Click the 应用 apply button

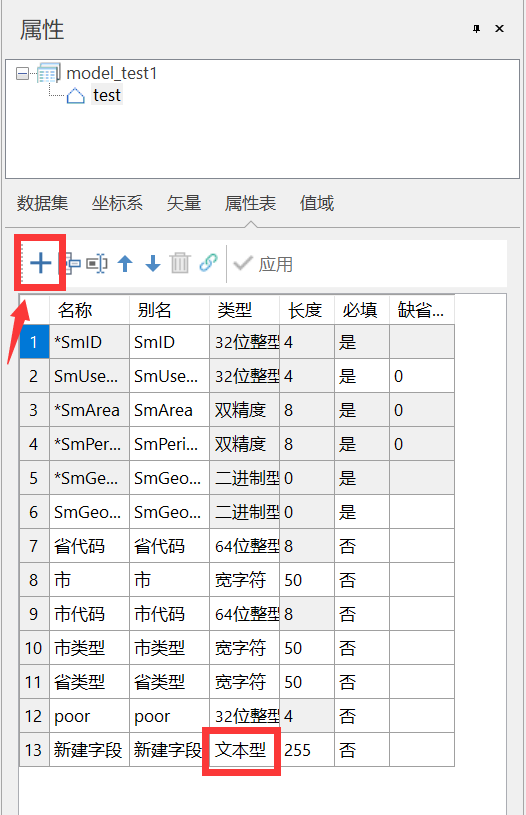pyautogui.click(x=264, y=264)
